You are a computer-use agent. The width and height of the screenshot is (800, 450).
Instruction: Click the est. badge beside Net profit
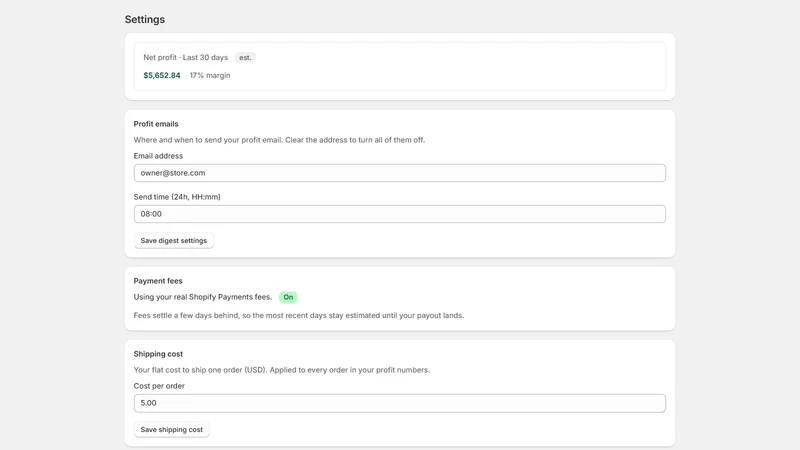coord(245,58)
